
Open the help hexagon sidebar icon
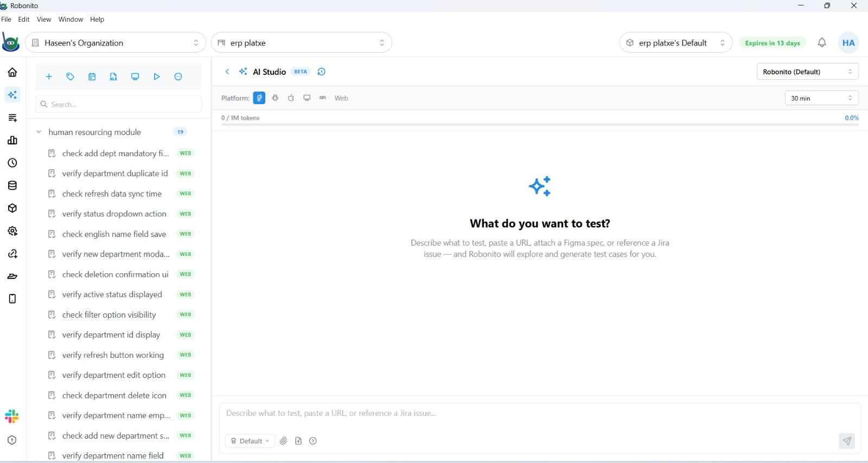tap(12, 440)
